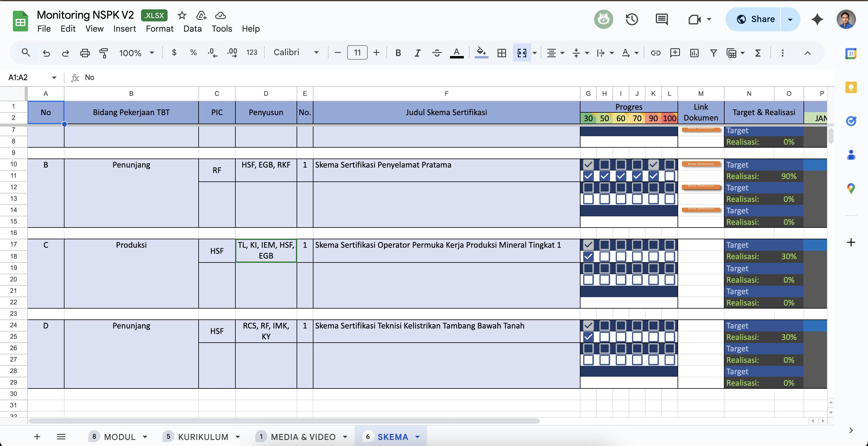The width and height of the screenshot is (868, 446).
Task: Open version history clock icon
Action: coord(632,19)
